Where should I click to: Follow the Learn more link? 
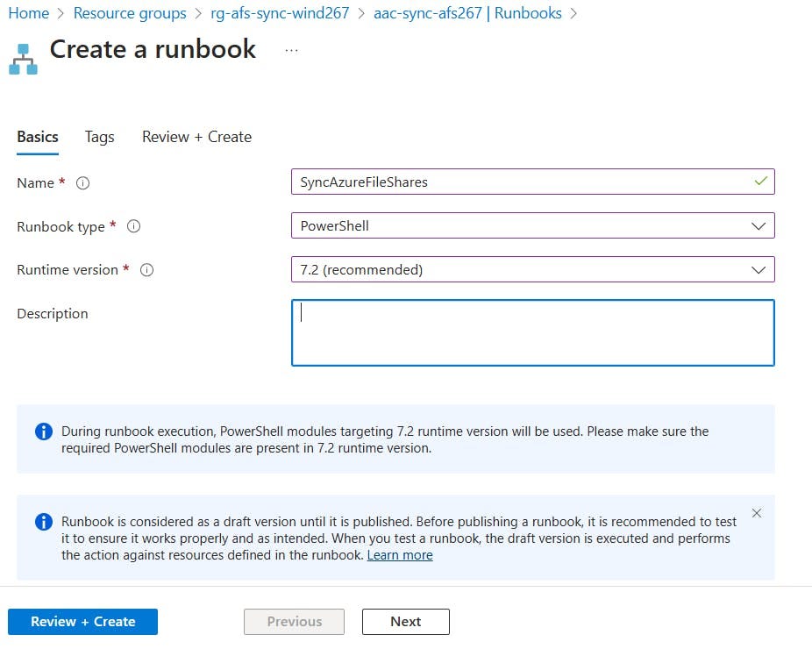pyautogui.click(x=400, y=555)
